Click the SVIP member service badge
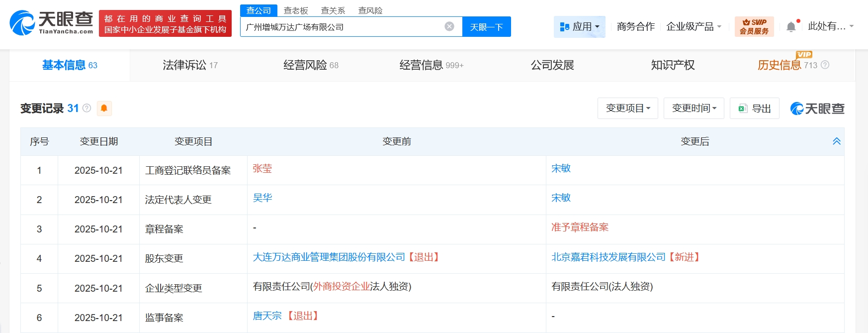The width and height of the screenshot is (868, 333). click(754, 27)
